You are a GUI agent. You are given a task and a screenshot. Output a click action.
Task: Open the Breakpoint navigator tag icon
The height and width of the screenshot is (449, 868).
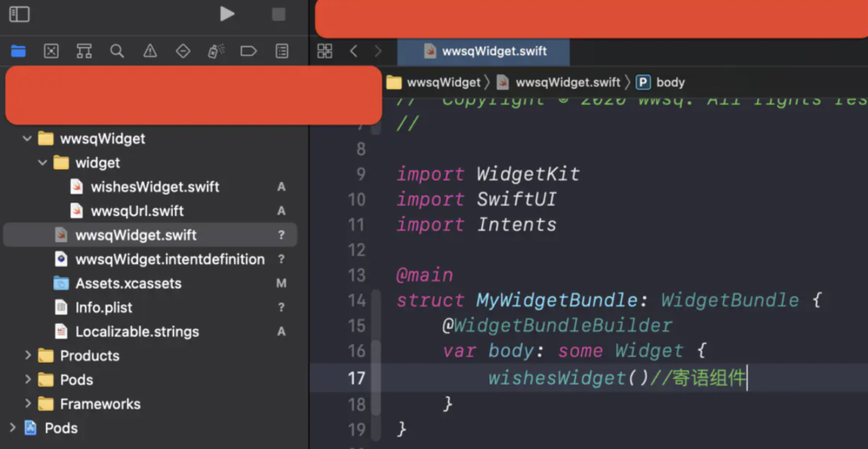click(248, 52)
